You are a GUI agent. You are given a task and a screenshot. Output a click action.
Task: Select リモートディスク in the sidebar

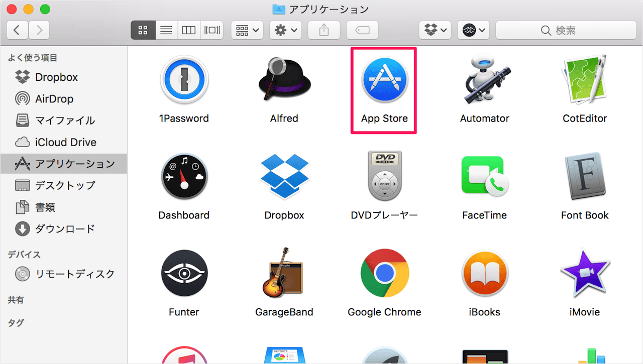(x=63, y=274)
